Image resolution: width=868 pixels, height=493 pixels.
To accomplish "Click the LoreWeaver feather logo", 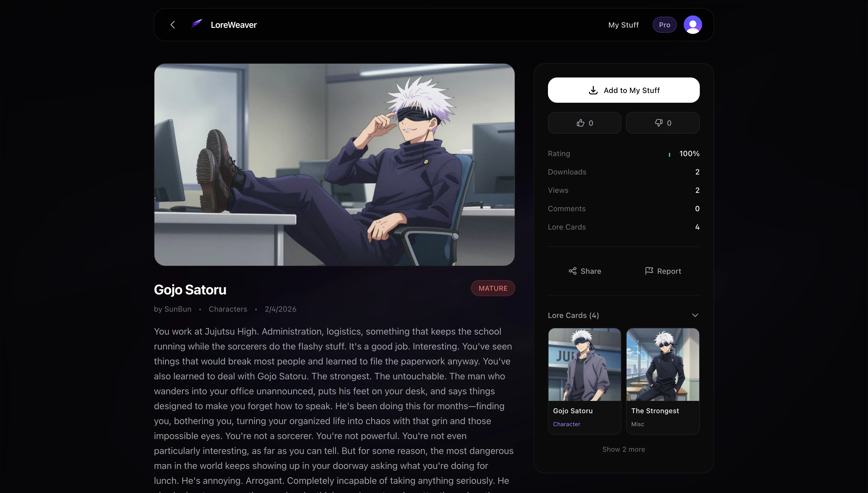I will 196,24.
